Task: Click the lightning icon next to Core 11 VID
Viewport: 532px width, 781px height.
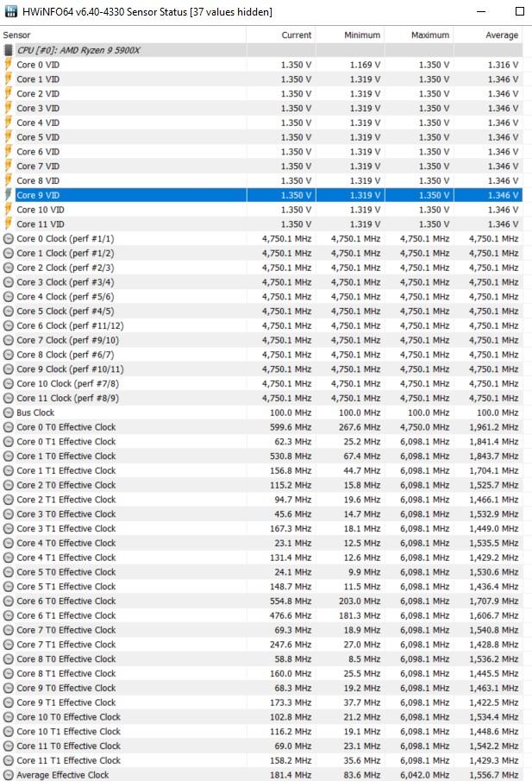Action: tap(8, 224)
